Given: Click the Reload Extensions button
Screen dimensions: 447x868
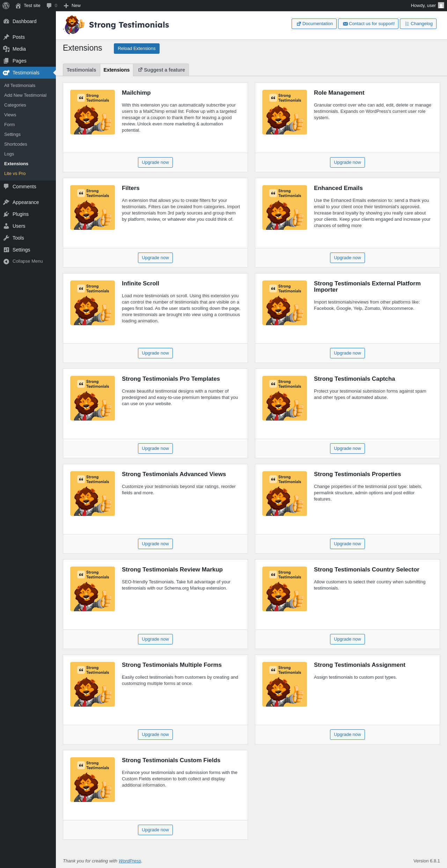Looking at the screenshot, I should tap(137, 49).
